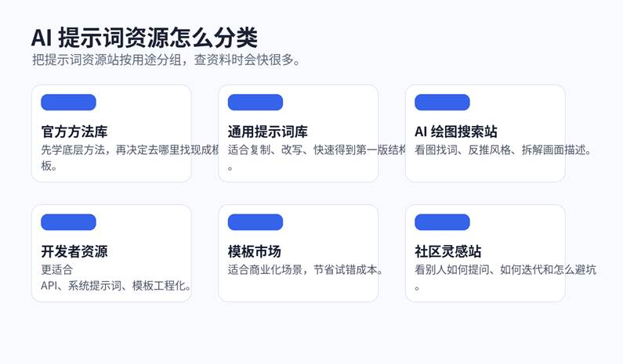This screenshot has width=623, height=364.
Task: Click the blue pill above 官方方法库
Action: click(x=68, y=103)
